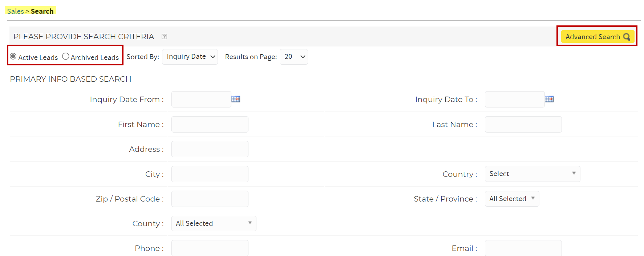Focus the Inquiry Date To field
644x256 pixels.
515,99
